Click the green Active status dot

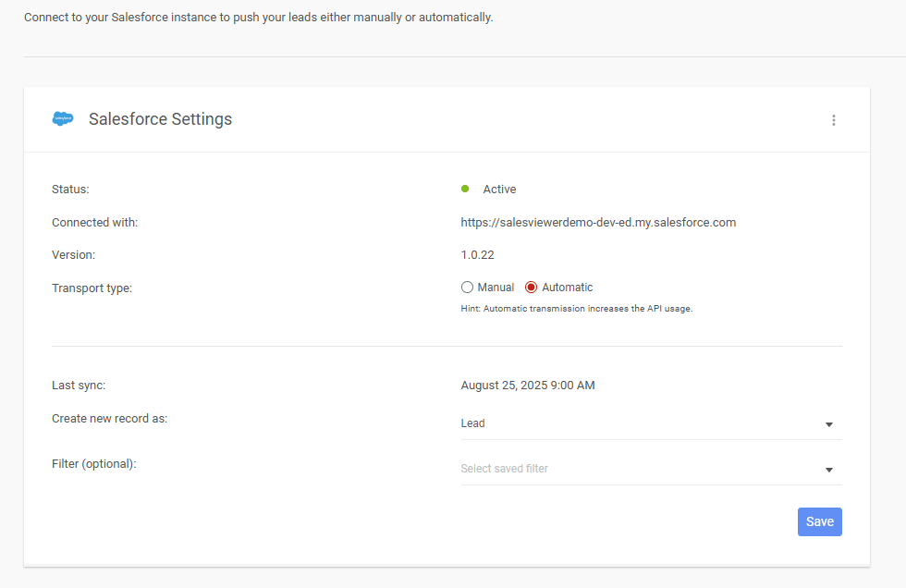[465, 189]
